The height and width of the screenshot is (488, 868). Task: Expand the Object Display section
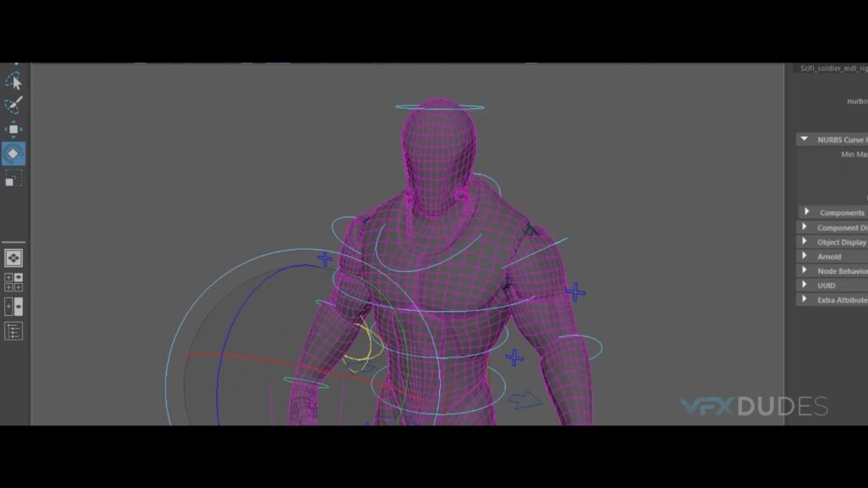coord(806,241)
